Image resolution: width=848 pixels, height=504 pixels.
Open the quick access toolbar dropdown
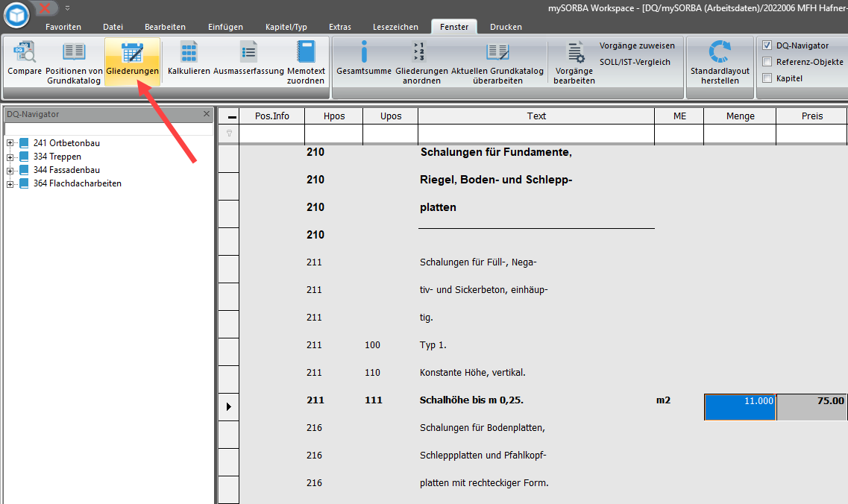68,8
